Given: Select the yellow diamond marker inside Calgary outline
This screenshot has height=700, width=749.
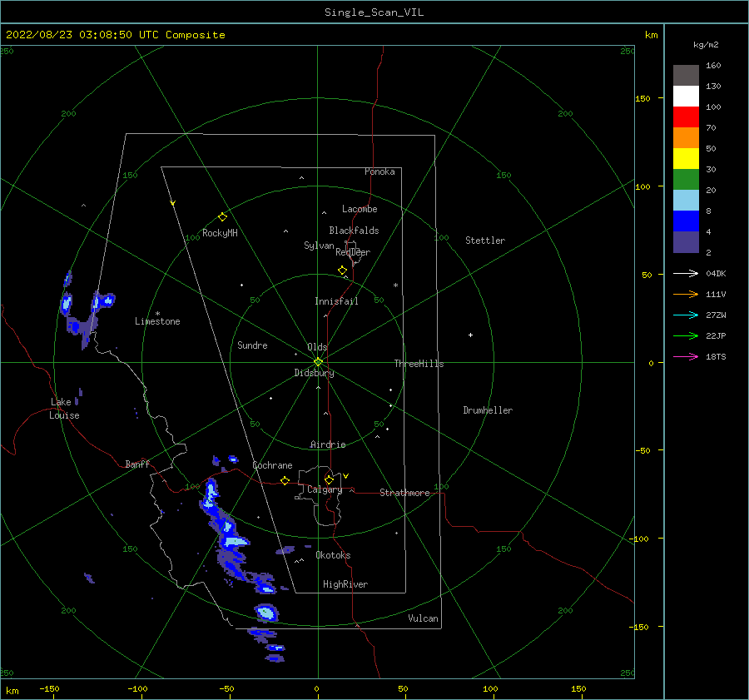Looking at the screenshot, I should pos(329,479).
